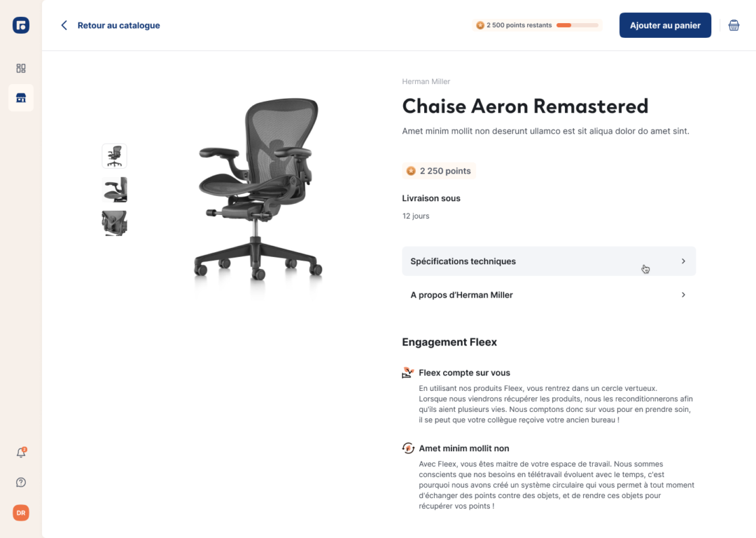The width and height of the screenshot is (756, 538).
Task: Click the Spécifications techniques chevron arrow
Action: [684, 262]
